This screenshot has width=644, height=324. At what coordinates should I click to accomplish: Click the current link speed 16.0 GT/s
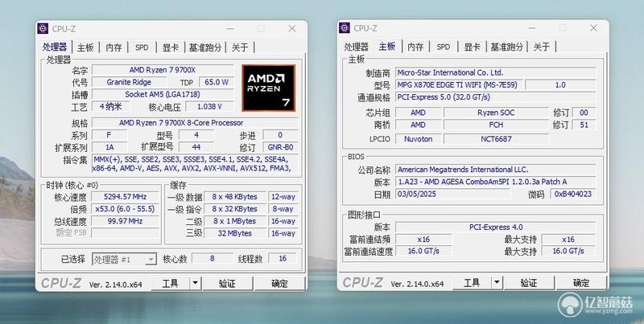pyautogui.click(x=423, y=251)
